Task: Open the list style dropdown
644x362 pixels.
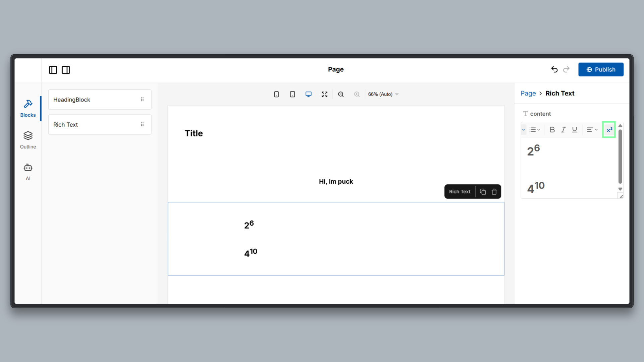Action: point(535,129)
